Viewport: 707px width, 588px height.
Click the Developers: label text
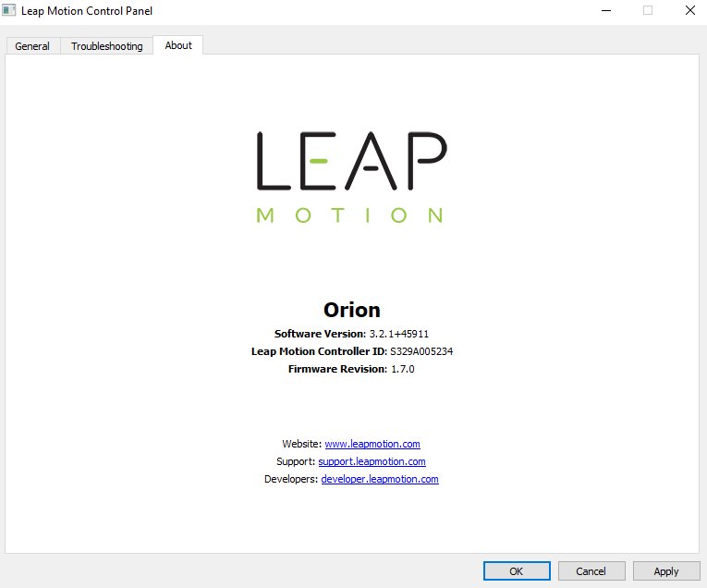[291, 479]
